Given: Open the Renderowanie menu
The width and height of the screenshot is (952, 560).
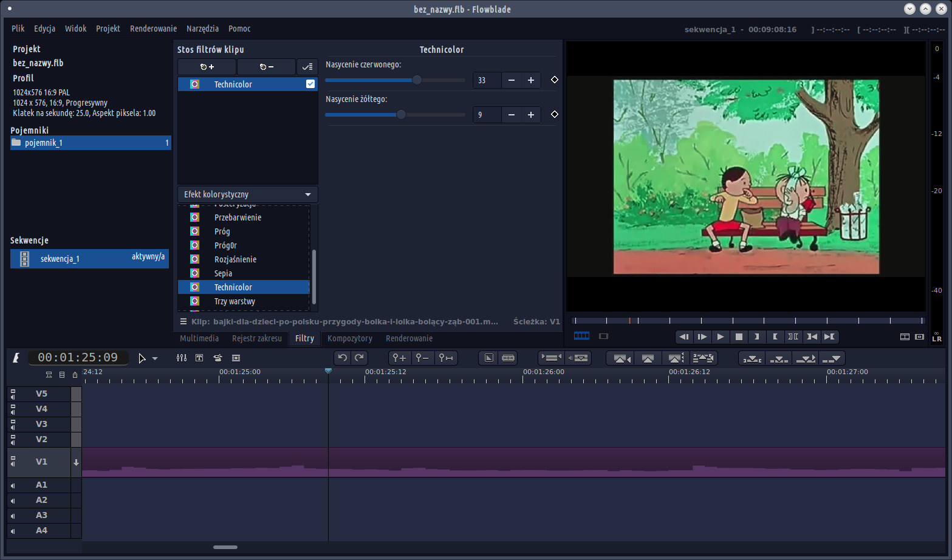Looking at the screenshot, I should pyautogui.click(x=153, y=29).
